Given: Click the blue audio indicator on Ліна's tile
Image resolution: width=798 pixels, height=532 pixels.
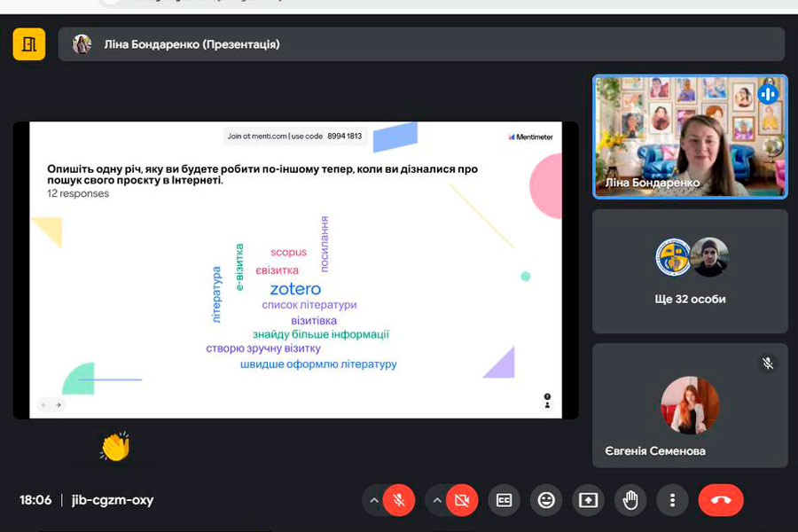Looking at the screenshot, I should pyautogui.click(x=768, y=94).
